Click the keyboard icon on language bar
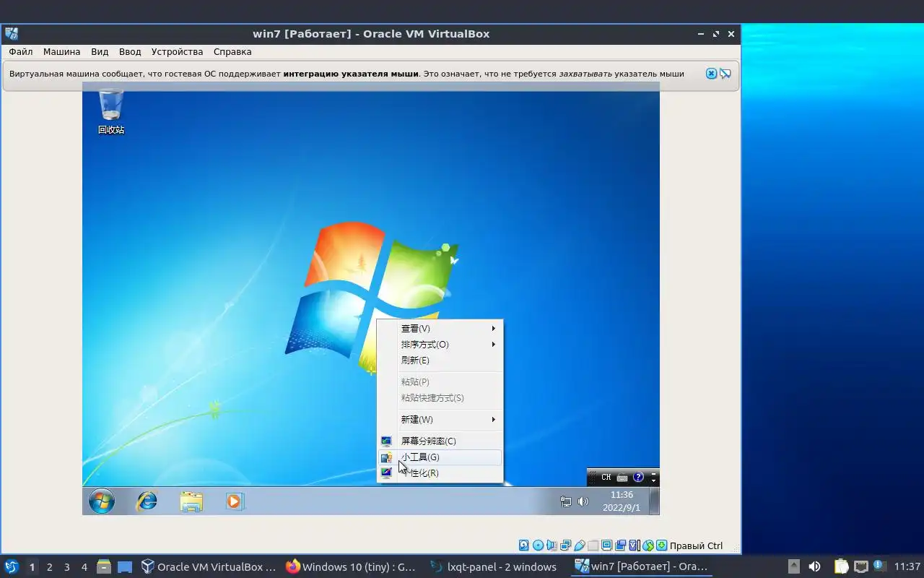924x578 pixels. pos(622,478)
